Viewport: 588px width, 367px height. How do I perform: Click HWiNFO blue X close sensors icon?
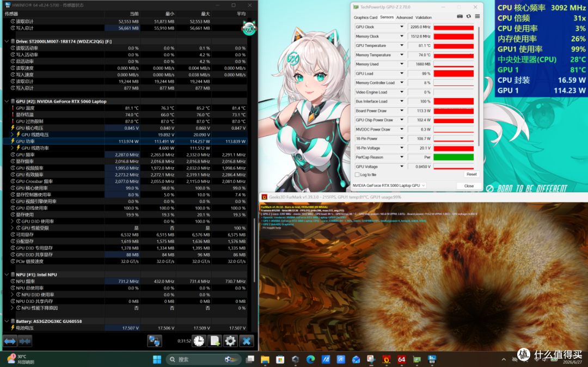(x=247, y=341)
